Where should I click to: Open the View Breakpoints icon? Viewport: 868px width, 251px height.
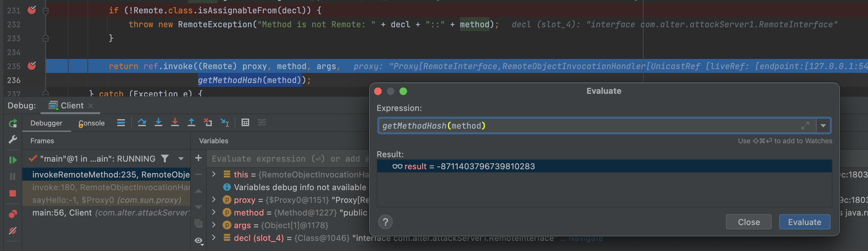pyautogui.click(x=13, y=214)
